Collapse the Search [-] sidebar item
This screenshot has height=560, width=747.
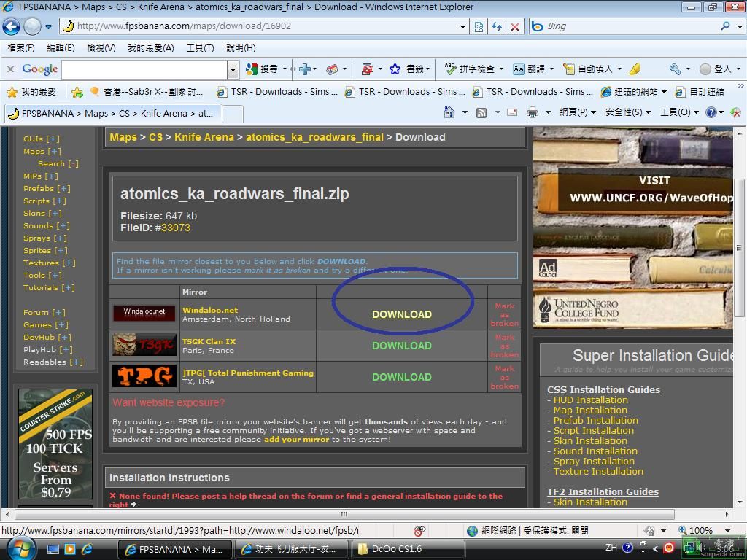coord(58,163)
